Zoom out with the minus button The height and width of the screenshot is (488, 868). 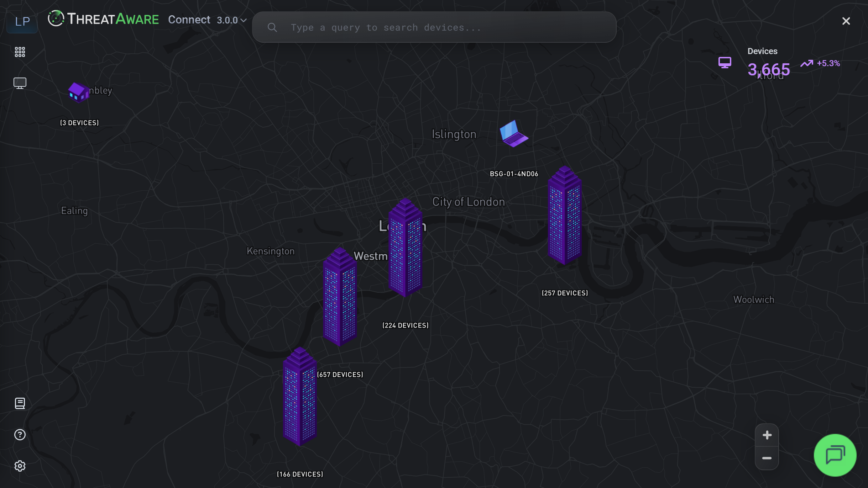(x=767, y=458)
